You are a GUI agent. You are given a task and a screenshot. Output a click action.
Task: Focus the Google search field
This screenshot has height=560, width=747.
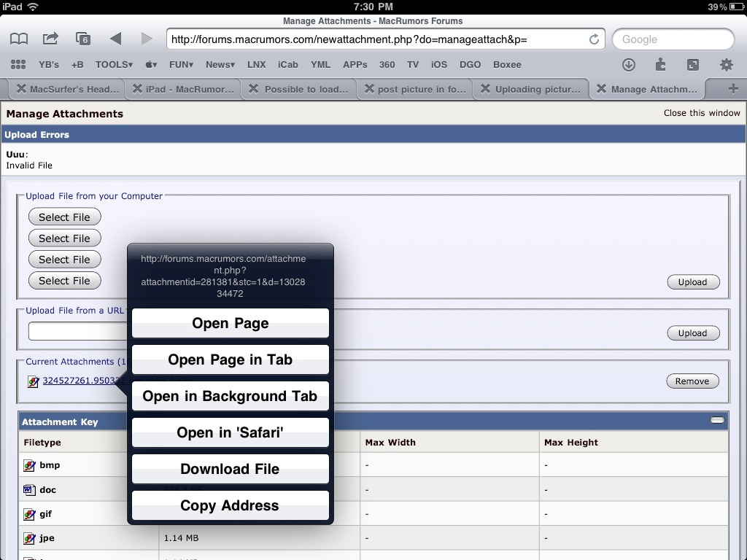(673, 39)
